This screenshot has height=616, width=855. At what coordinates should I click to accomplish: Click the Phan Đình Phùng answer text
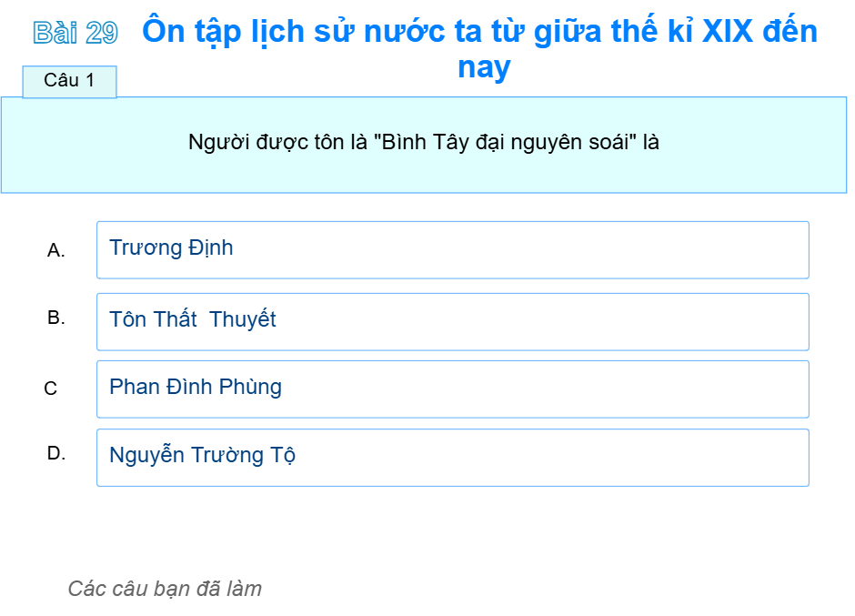[195, 388]
